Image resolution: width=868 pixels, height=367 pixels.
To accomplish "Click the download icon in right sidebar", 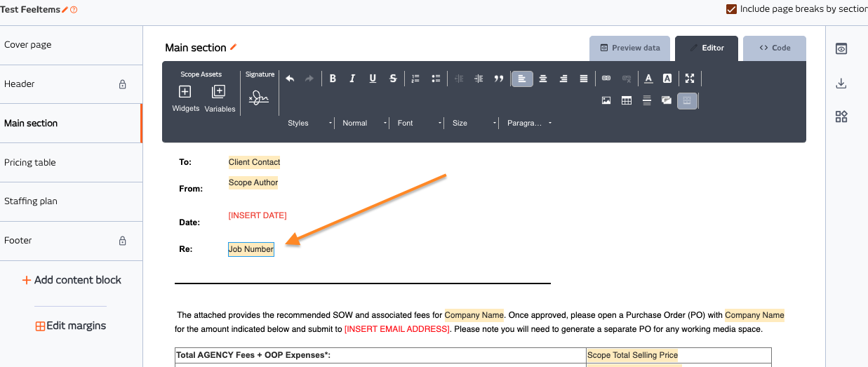I will pyautogui.click(x=841, y=84).
